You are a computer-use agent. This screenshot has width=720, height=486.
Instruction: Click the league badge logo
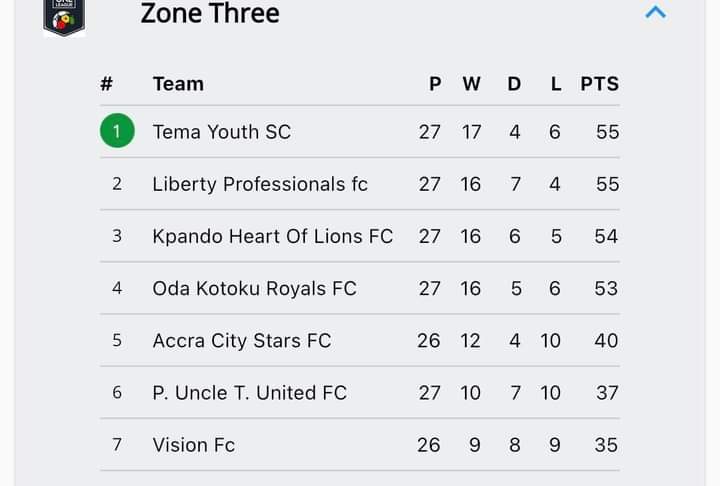(64, 17)
